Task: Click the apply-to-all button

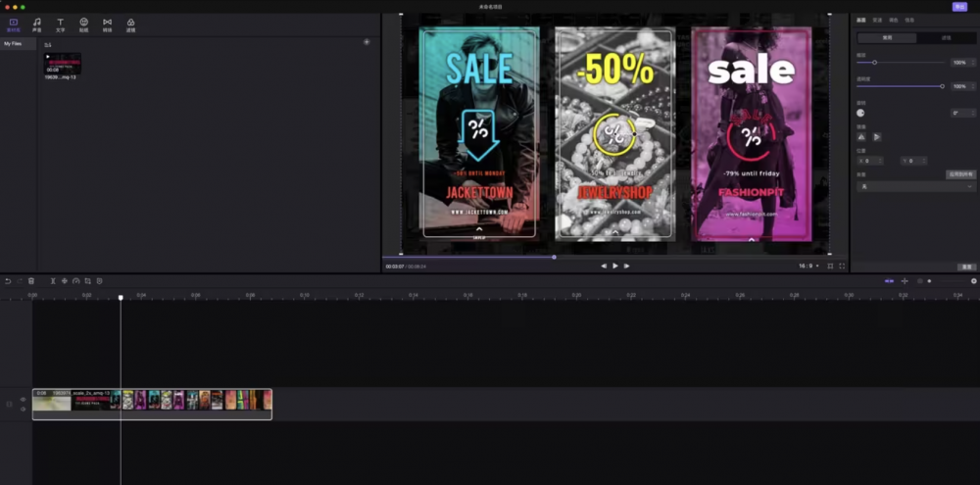Action: (960, 174)
